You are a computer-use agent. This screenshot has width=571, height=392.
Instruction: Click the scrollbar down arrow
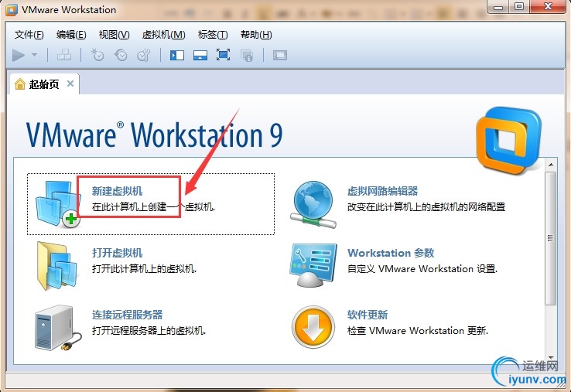click(551, 358)
